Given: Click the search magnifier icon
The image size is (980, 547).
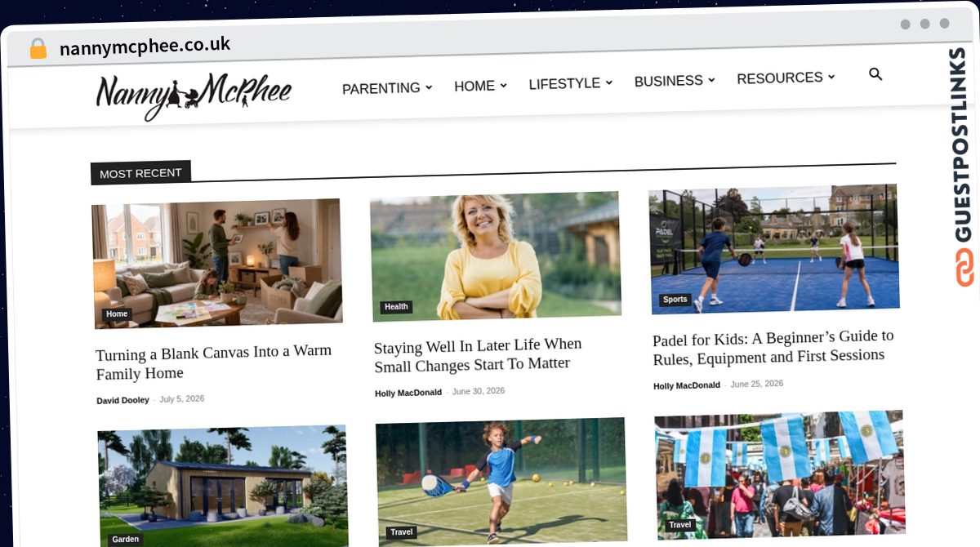Looking at the screenshot, I should point(875,74).
